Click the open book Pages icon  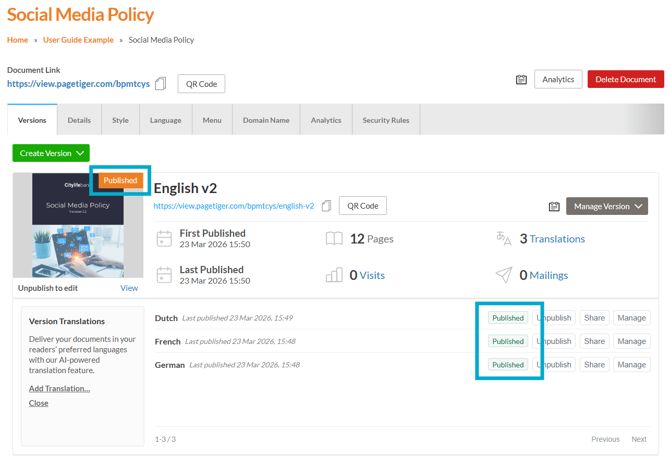[334, 238]
